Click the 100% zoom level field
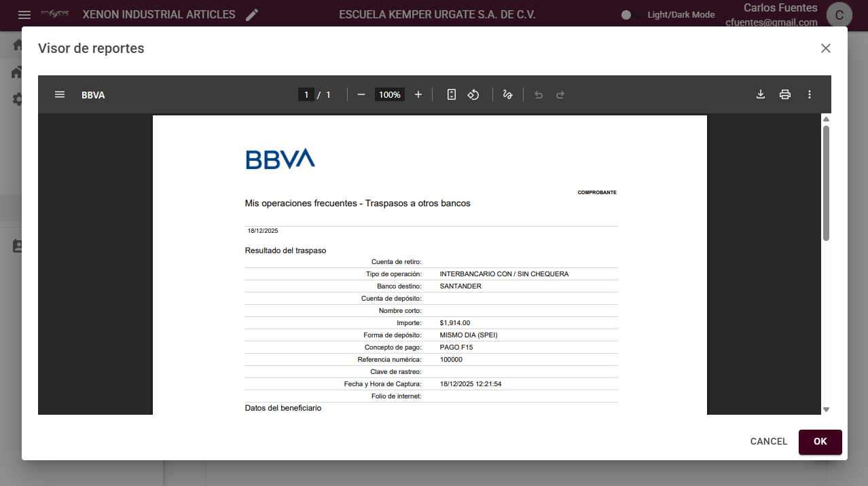This screenshot has height=486, width=868. [390, 95]
